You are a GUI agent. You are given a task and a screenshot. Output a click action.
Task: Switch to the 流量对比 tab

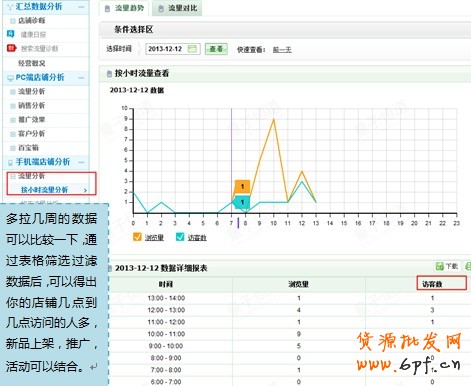178,8
